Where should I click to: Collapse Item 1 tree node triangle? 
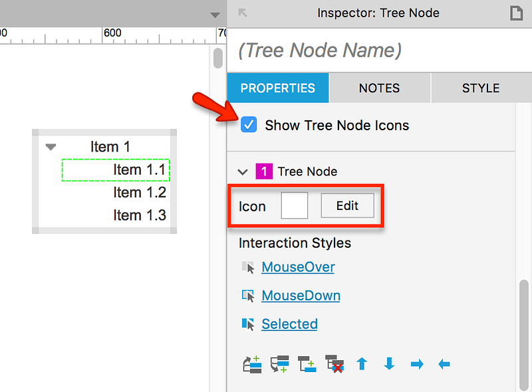[51, 147]
